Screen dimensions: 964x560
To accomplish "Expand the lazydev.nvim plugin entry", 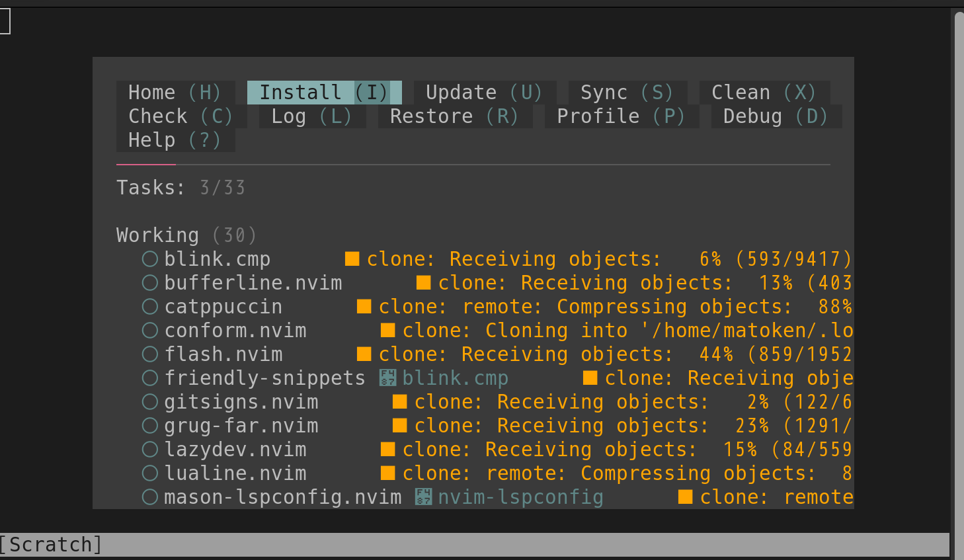I will pos(235,450).
